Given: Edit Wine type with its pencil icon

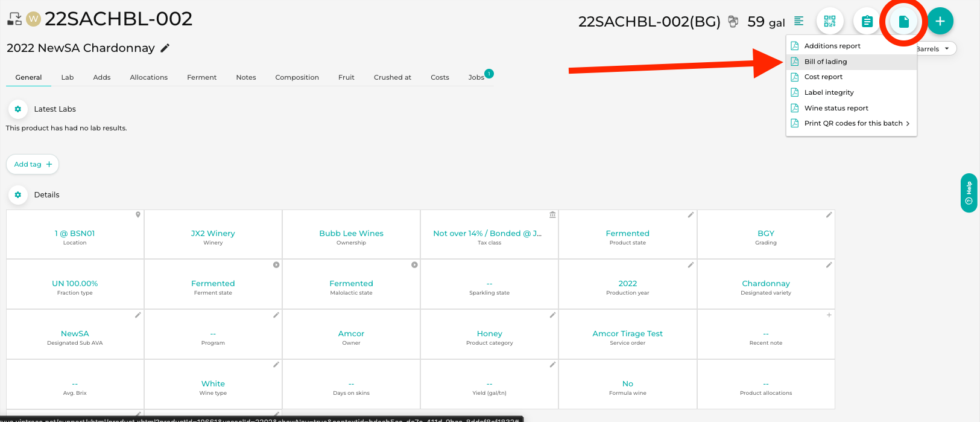Looking at the screenshot, I should point(276,365).
